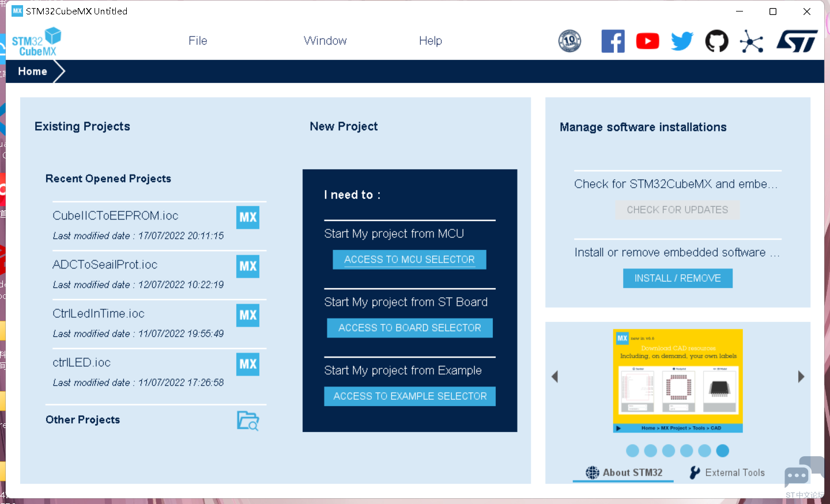The width and height of the screenshot is (830, 504).
Task: Click the 'Manage software installations' heading
Action: tap(643, 127)
